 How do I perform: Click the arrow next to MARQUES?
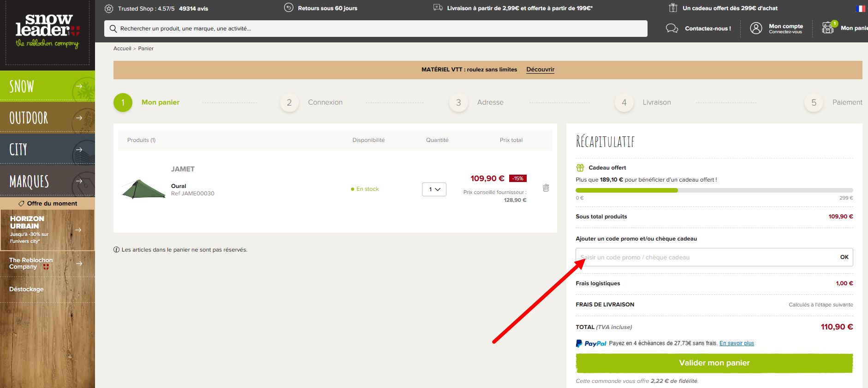(x=79, y=181)
